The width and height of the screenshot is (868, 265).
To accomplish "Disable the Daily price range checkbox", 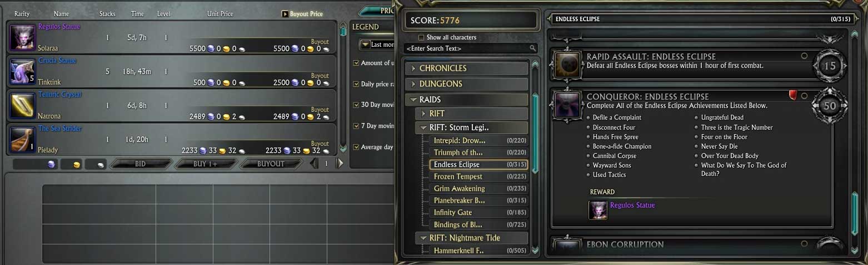I will [x=356, y=84].
